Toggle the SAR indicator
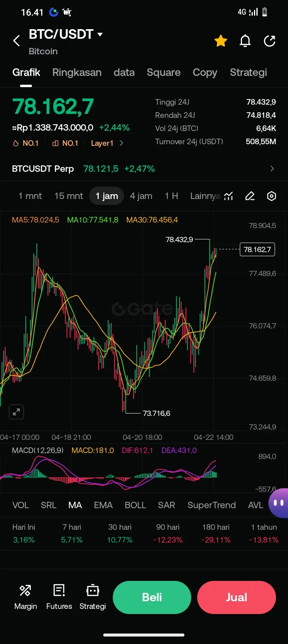The height and width of the screenshot is (644, 288). pos(166,505)
